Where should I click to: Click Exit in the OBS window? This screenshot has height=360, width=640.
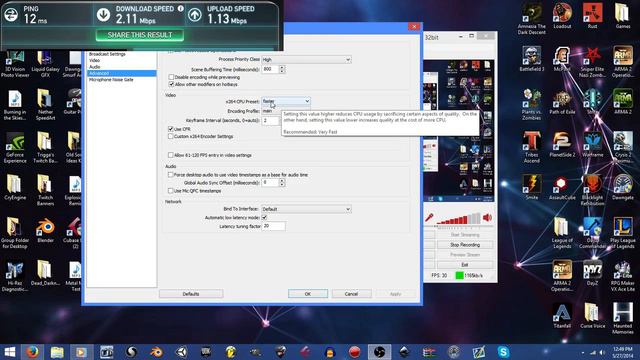465,265
